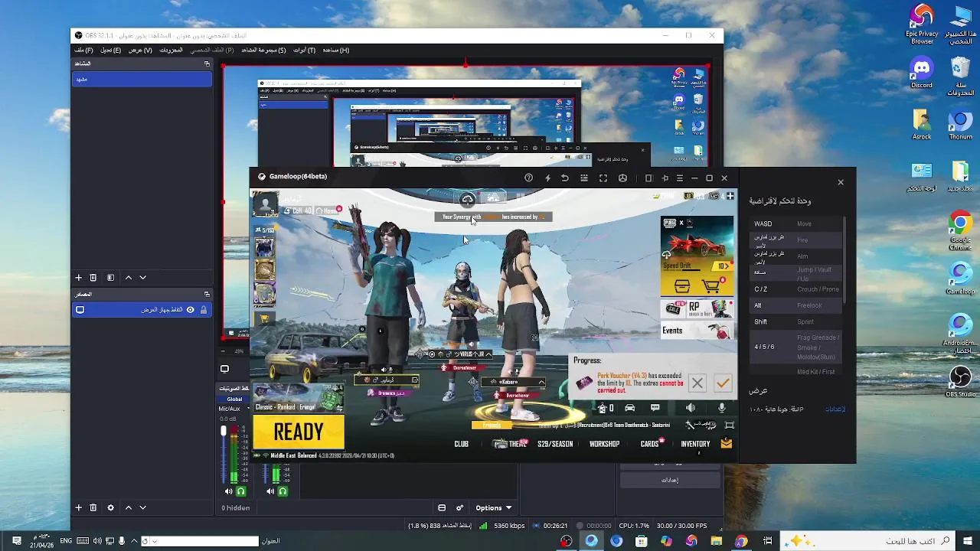Click Windows search box in taskbar

click(x=868, y=541)
